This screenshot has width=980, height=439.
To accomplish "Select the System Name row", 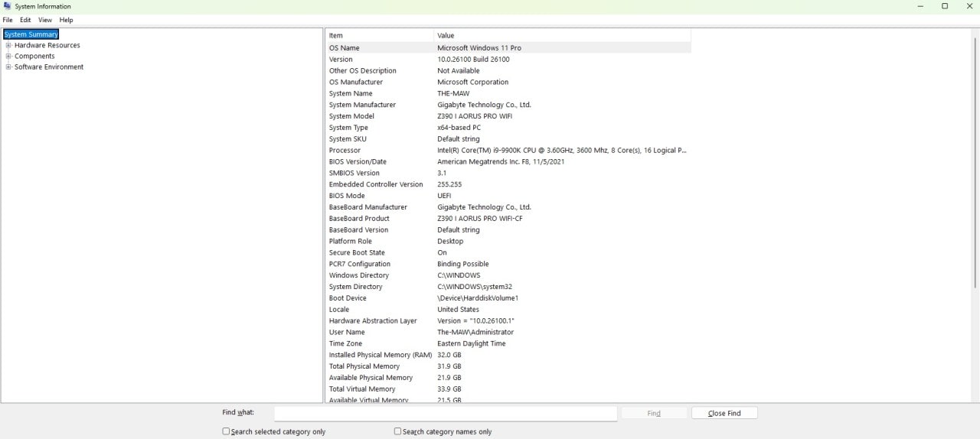I will click(x=508, y=93).
